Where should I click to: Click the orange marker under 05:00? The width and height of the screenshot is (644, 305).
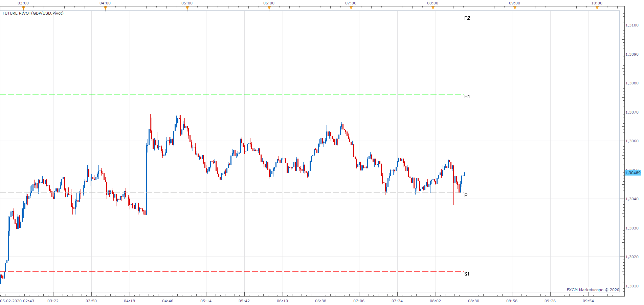(187, 8)
